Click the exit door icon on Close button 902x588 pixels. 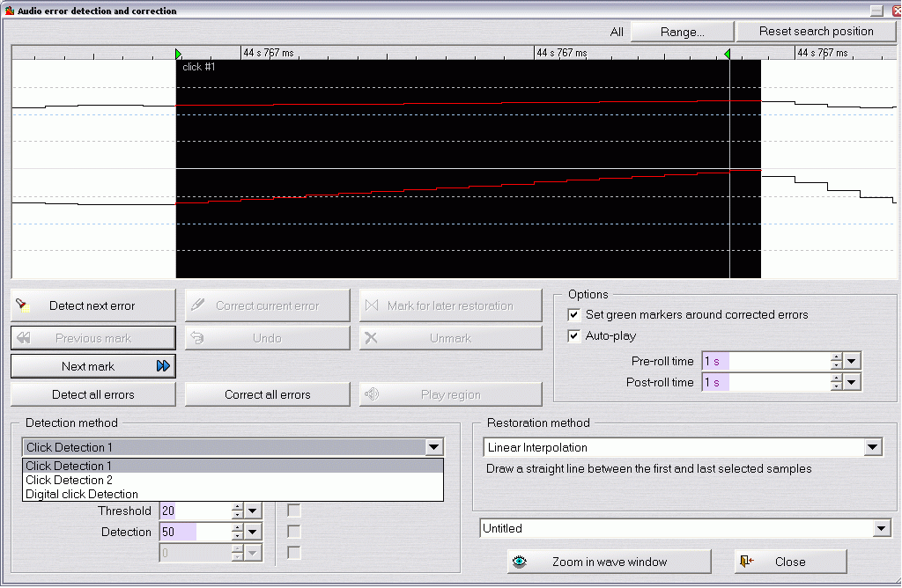point(747,562)
